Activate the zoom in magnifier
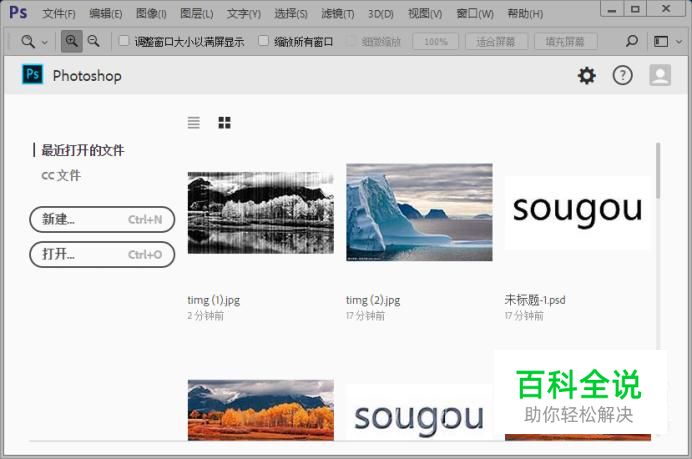The height and width of the screenshot is (459, 692). click(x=71, y=41)
